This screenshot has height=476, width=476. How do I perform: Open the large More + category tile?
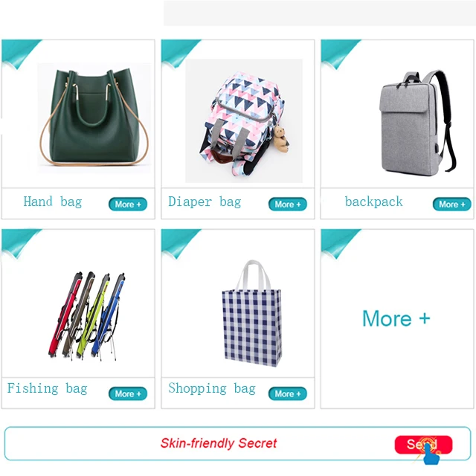coord(396,319)
